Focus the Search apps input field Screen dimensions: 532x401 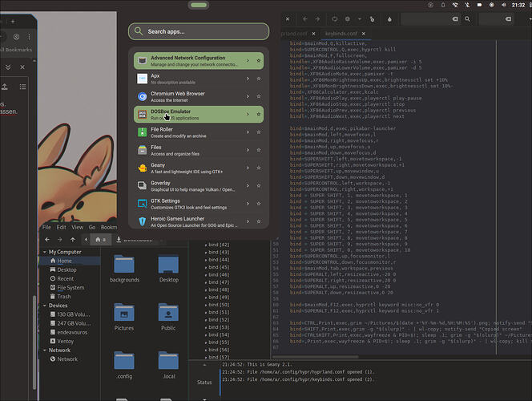[x=200, y=31]
